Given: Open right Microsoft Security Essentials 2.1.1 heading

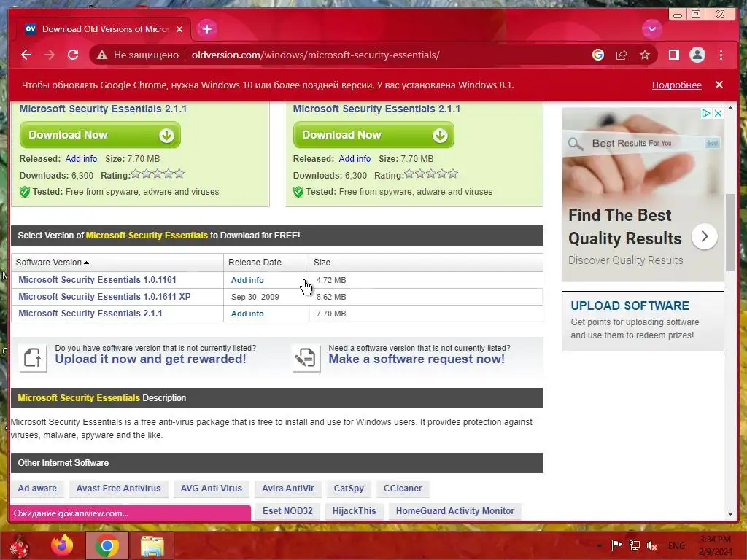Looking at the screenshot, I should click(x=376, y=109).
